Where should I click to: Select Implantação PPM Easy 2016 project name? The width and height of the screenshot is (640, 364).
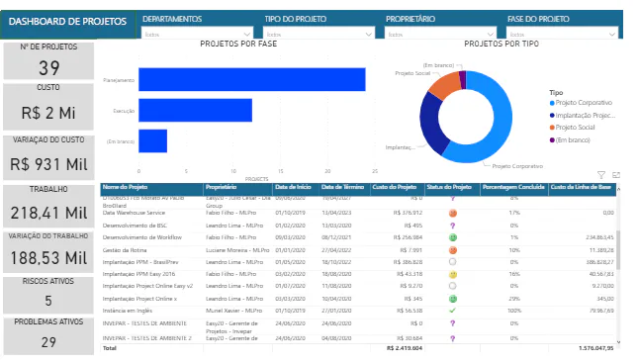pos(138,274)
